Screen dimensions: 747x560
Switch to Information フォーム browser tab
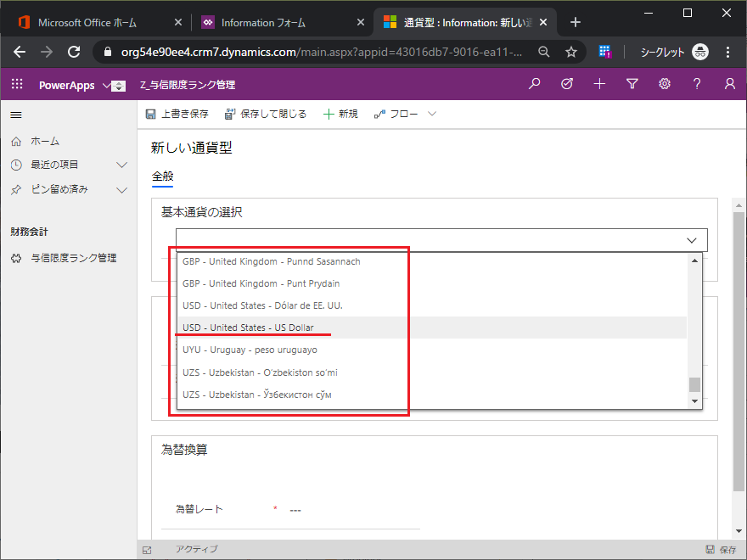pyautogui.click(x=263, y=22)
